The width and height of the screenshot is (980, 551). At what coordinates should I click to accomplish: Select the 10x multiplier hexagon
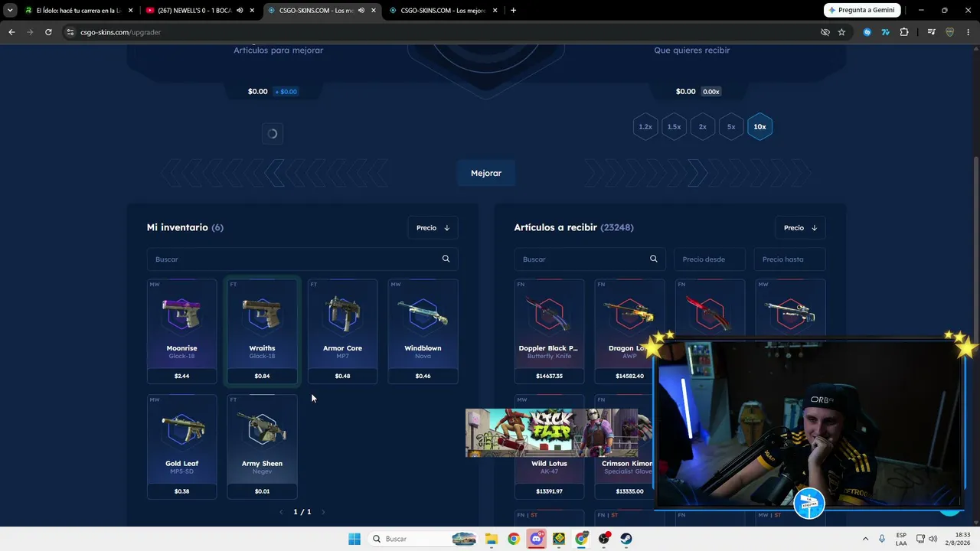tap(759, 126)
